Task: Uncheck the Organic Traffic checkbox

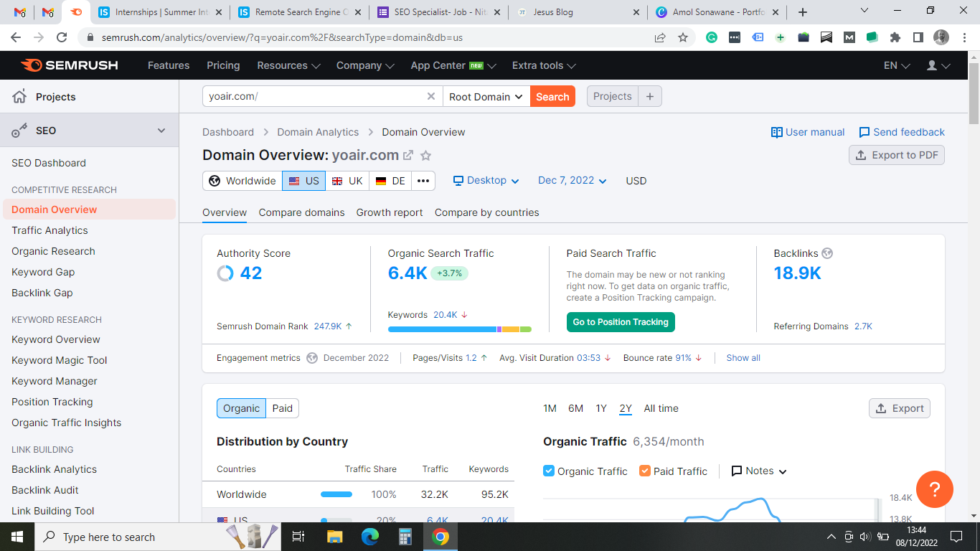Action: (x=549, y=471)
